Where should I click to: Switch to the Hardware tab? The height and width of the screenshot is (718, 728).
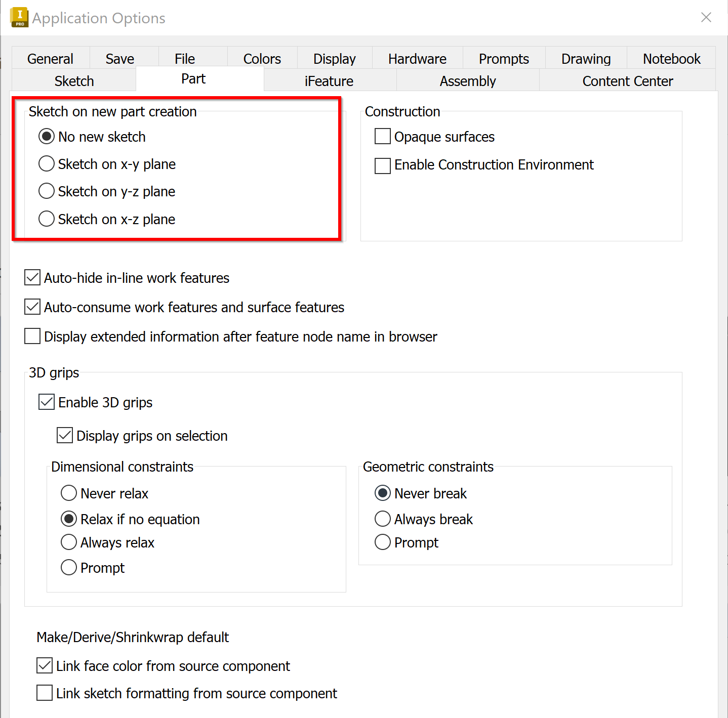pyautogui.click(x=417, y=58)
